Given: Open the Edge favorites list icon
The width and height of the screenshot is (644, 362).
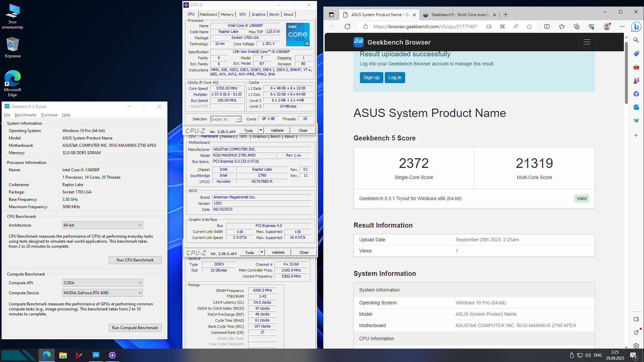Looking at the screenshot, I should (562, 26).
